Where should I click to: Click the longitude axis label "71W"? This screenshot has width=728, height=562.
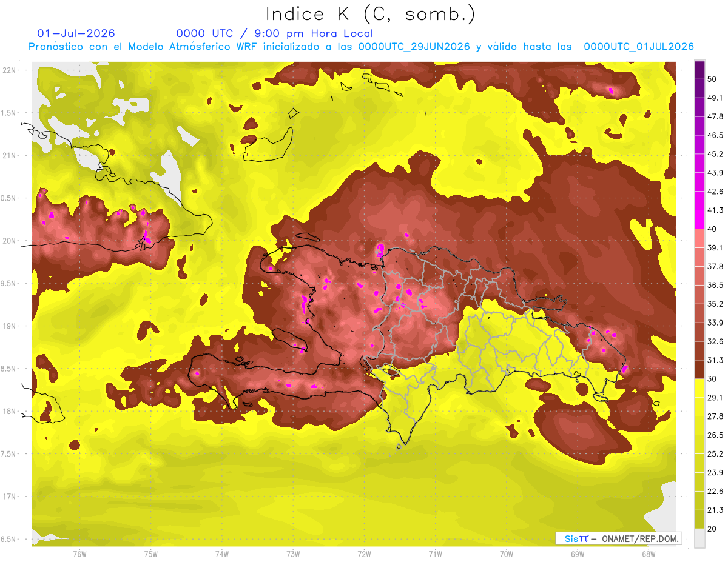click(x=435, y=554)
